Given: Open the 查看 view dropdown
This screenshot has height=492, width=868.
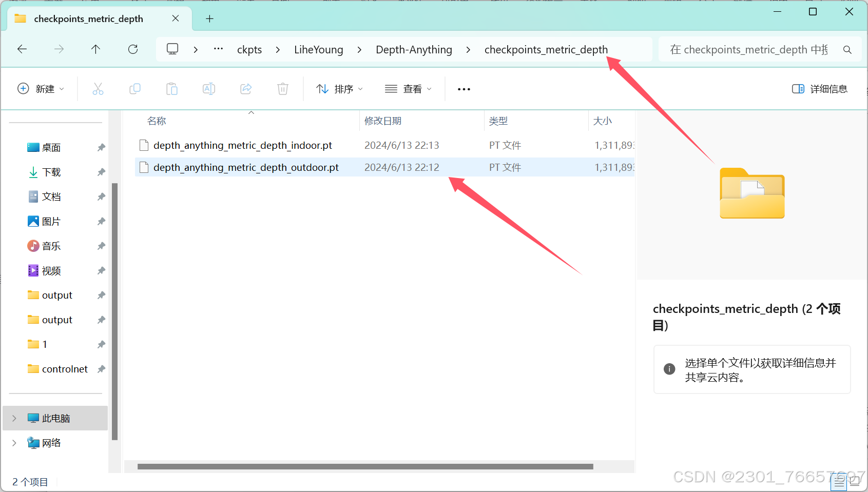Looking at the screenshot, I should [x=408, y=88].
